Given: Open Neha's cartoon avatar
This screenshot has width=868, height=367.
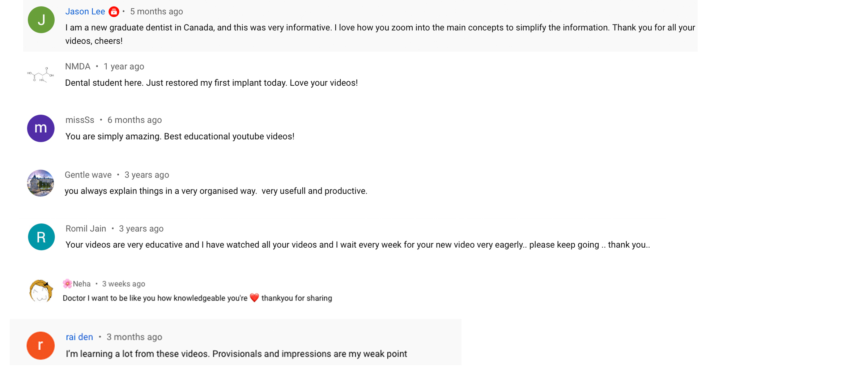Looking at the screenshot, I should tap(41, 290).
